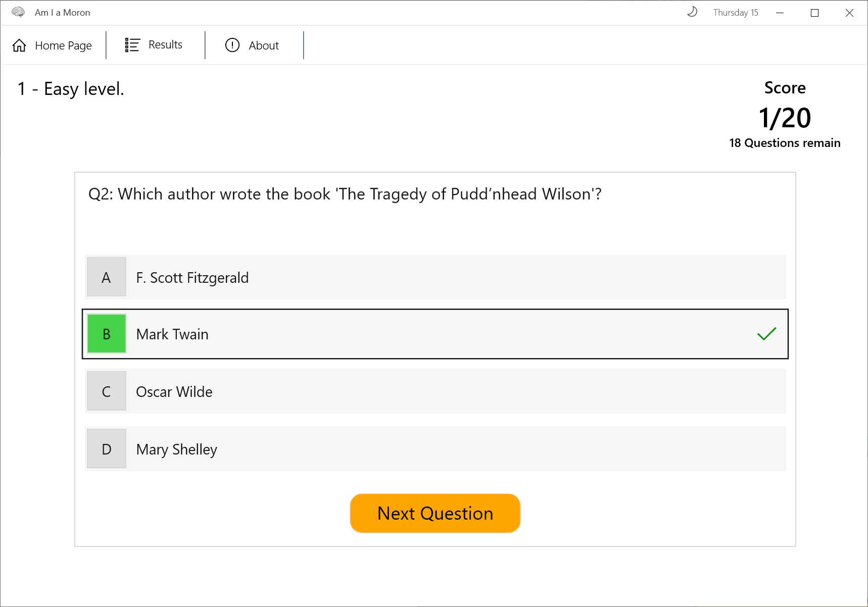Click the About info circle icon

pos(232,45)
